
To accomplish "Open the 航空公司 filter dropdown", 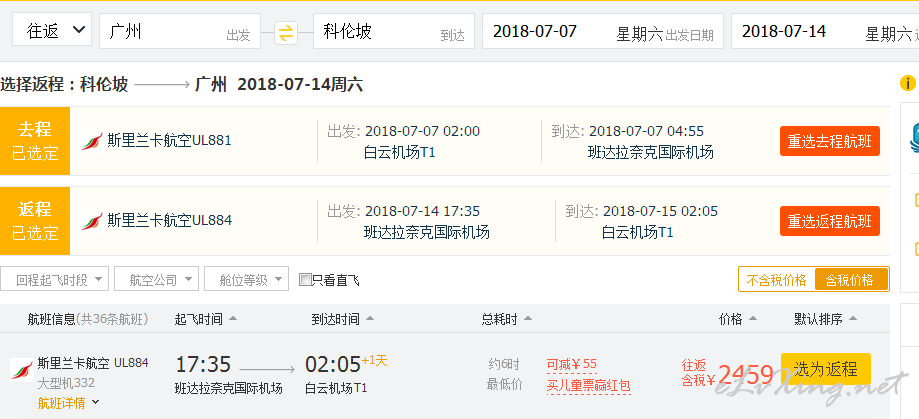I will tap(156, 279).
